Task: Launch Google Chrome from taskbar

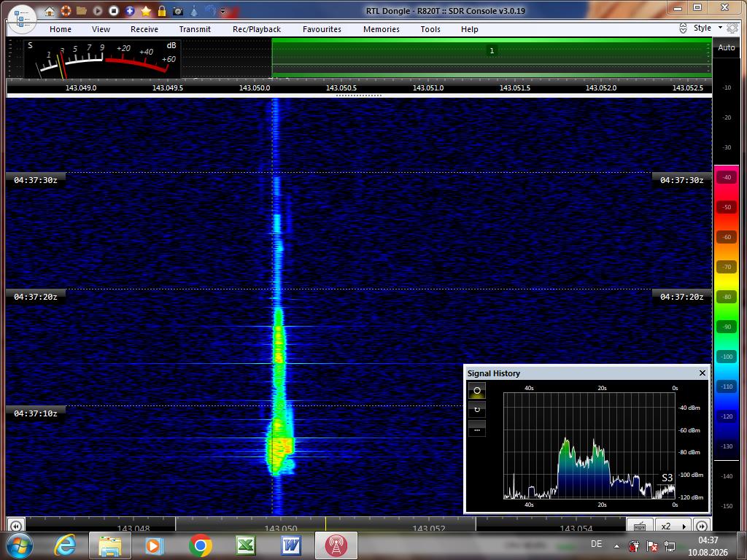Action: tap(201, 545)
